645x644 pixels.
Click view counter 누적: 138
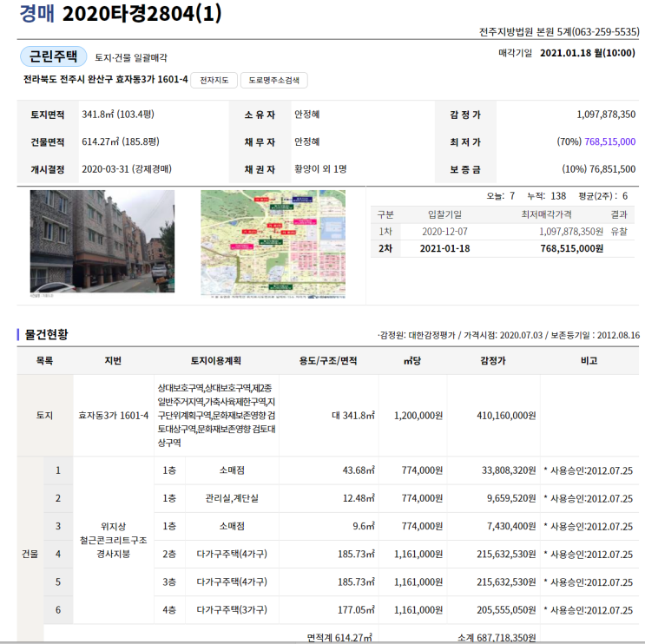[x=546, y=196]
